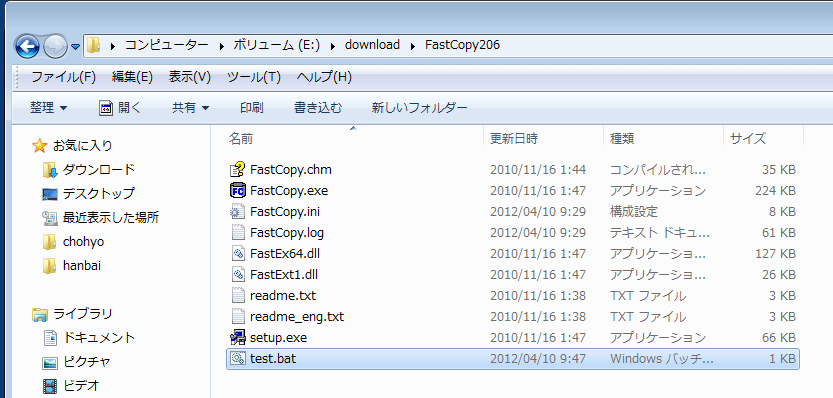The image size is (833, 398).
Task: Open the ツール(T) menu
Action: point(253,77)
